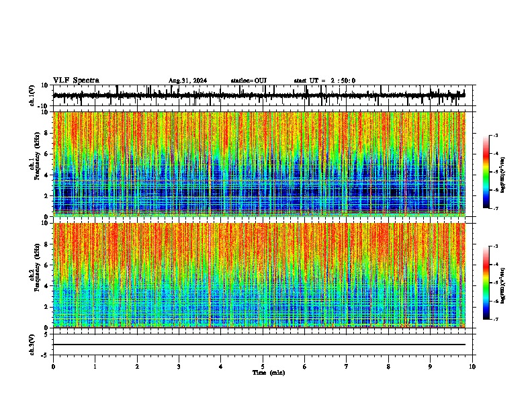
Task: Click the time axis tick label "1"
Action: (x=95, y=367)
